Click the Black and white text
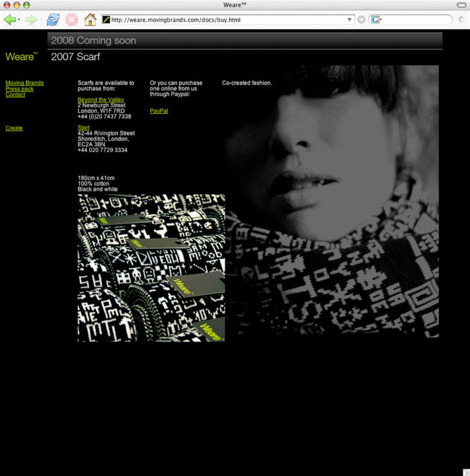Image resolution: width=470 pixels, height=476 pixels. [98, 189]
